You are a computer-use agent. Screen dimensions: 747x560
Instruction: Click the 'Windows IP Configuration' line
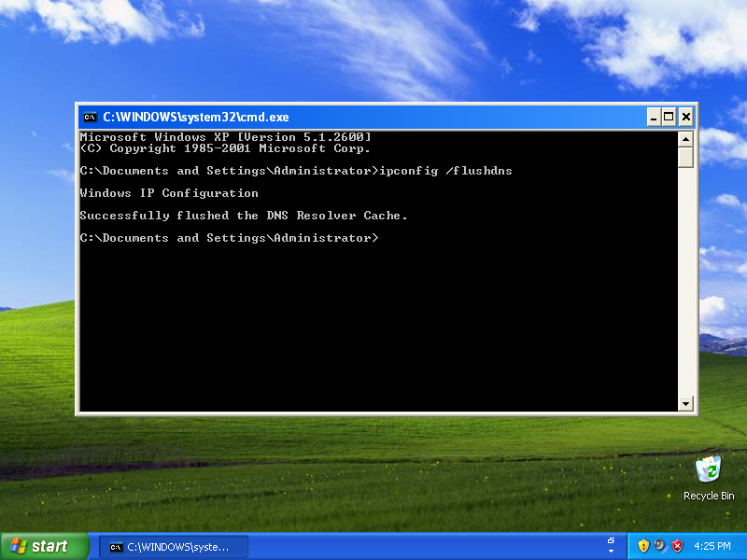point(169,193)
